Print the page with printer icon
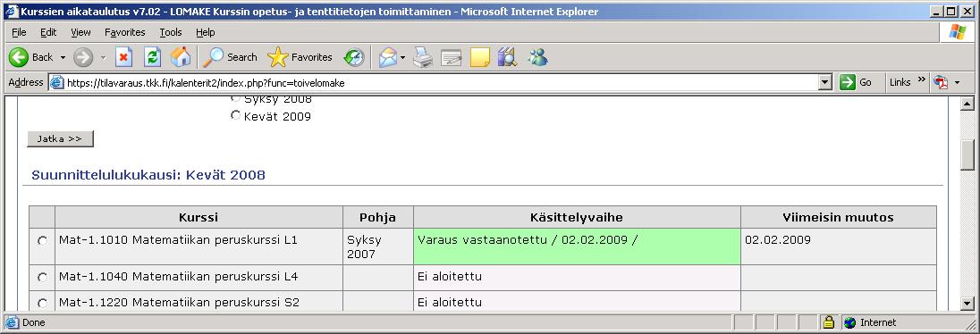Viewport: 980px width, 334px height. (x=423, y=57)
